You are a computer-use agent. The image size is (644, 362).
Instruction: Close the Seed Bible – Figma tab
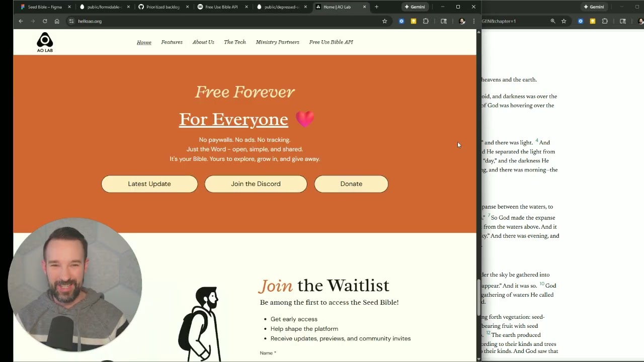click(69, 7)
